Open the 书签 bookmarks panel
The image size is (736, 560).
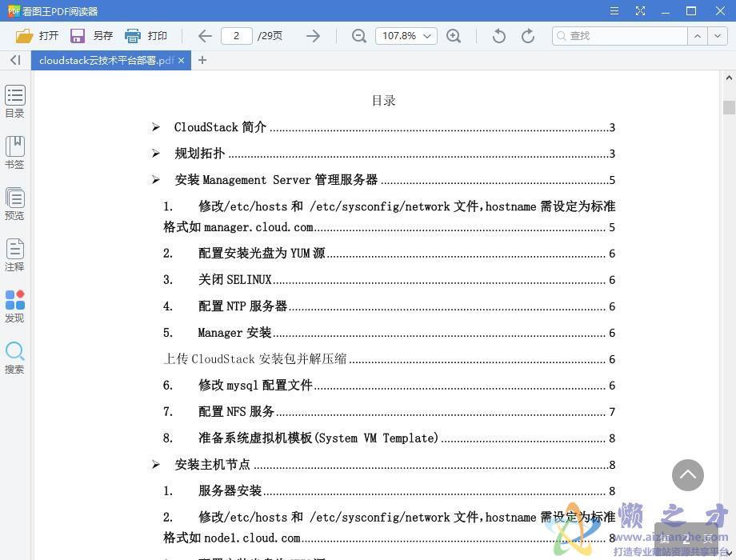click(14, 153)
